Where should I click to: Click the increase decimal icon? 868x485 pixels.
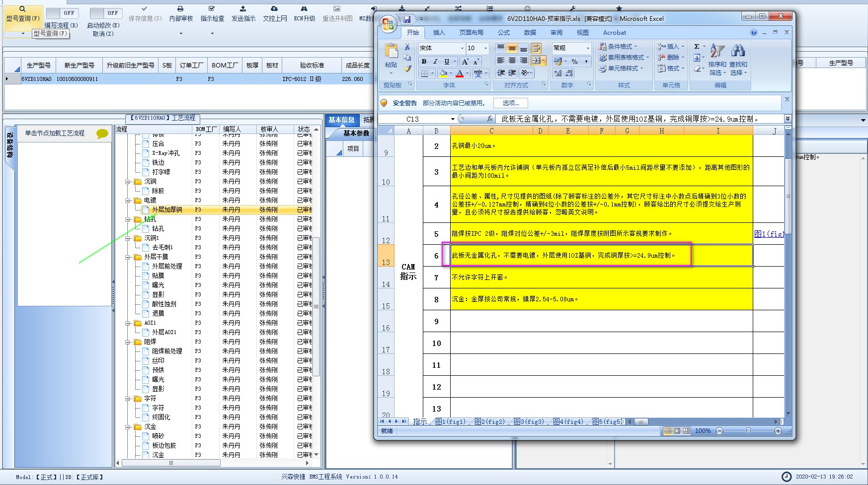(558, 73)
